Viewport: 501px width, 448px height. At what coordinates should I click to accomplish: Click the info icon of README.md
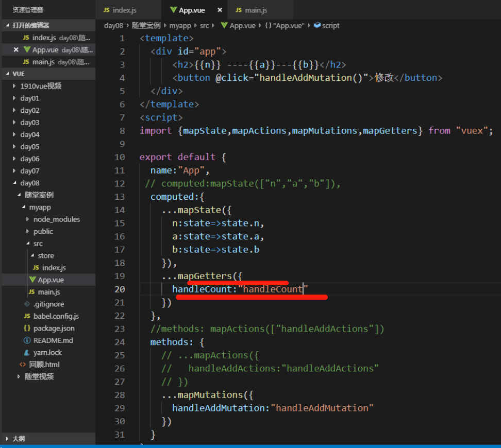tap(27, 340)
